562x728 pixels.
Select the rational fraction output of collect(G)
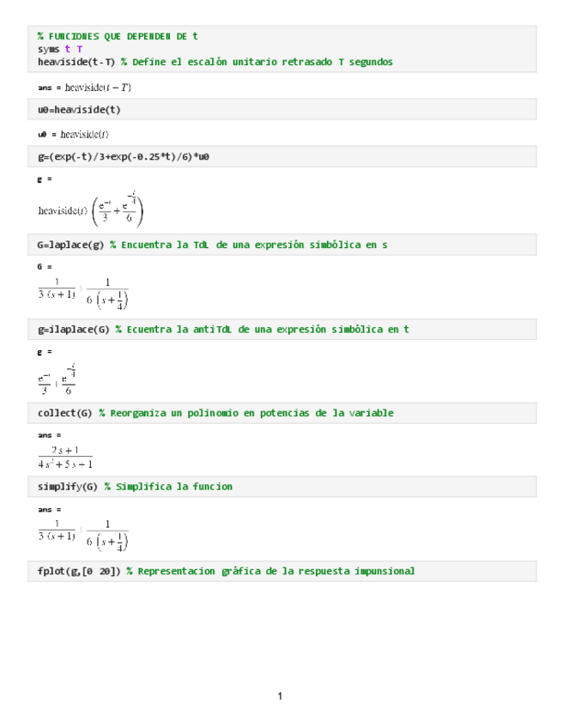click(x=65, y=457)
